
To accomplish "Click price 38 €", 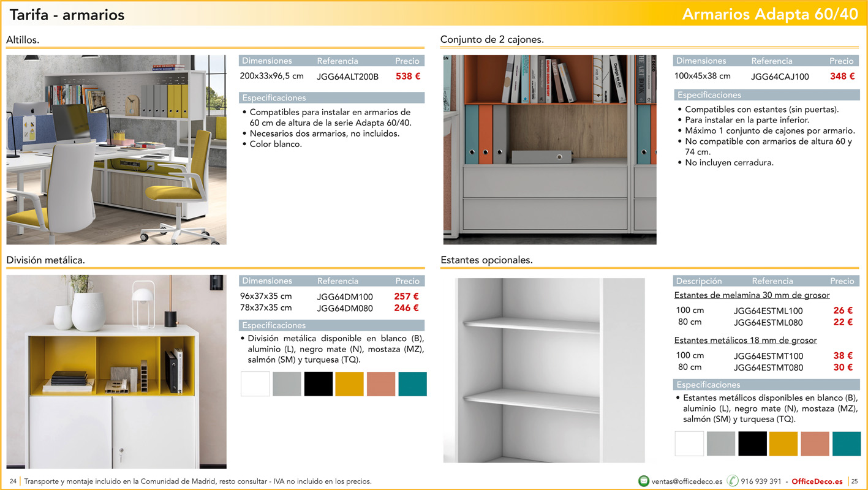I will click(x=843, y=355).
